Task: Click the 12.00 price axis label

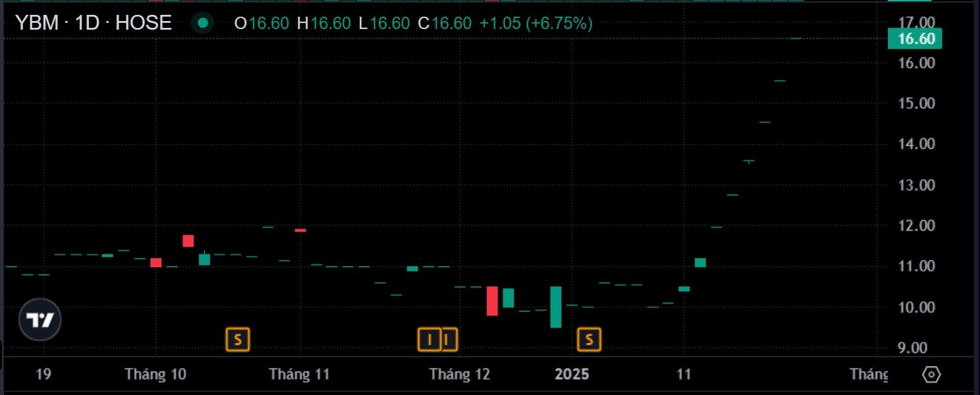Action: [916, 226]
